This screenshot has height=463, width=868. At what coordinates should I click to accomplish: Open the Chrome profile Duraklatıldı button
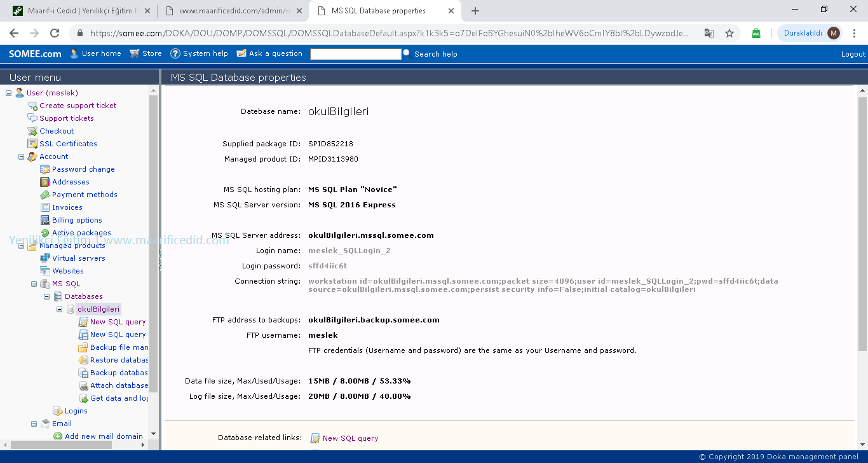(x=810, y=33)
